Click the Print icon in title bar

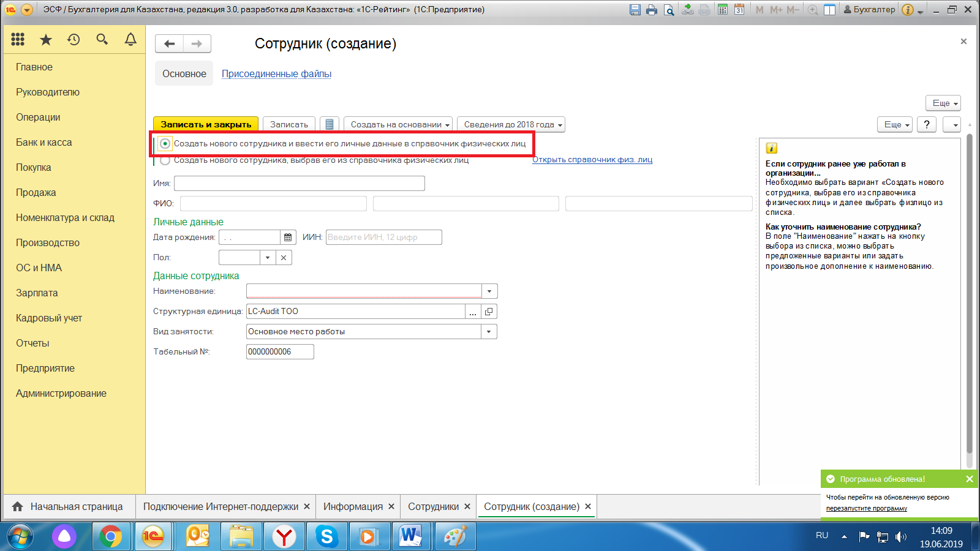pos(652,10)
